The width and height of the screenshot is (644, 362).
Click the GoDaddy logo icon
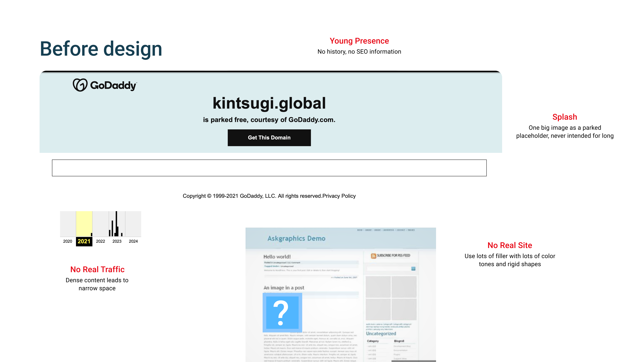pos(80,85)
